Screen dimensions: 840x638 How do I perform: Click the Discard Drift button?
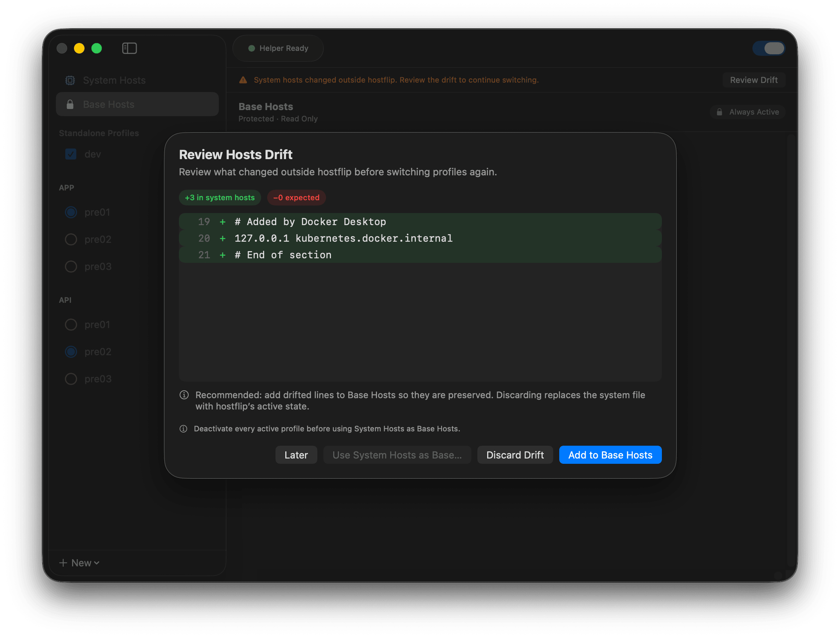click(515, 455)
